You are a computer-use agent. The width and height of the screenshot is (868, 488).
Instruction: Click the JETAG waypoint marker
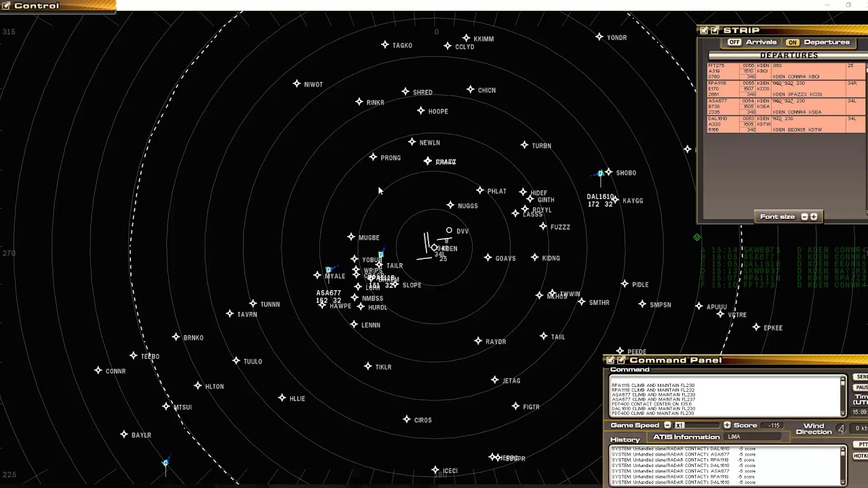coord(495,380)
